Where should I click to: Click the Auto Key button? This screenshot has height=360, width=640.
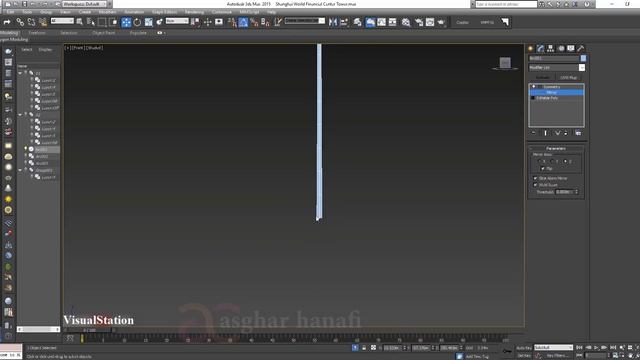(x=524, y=348)
